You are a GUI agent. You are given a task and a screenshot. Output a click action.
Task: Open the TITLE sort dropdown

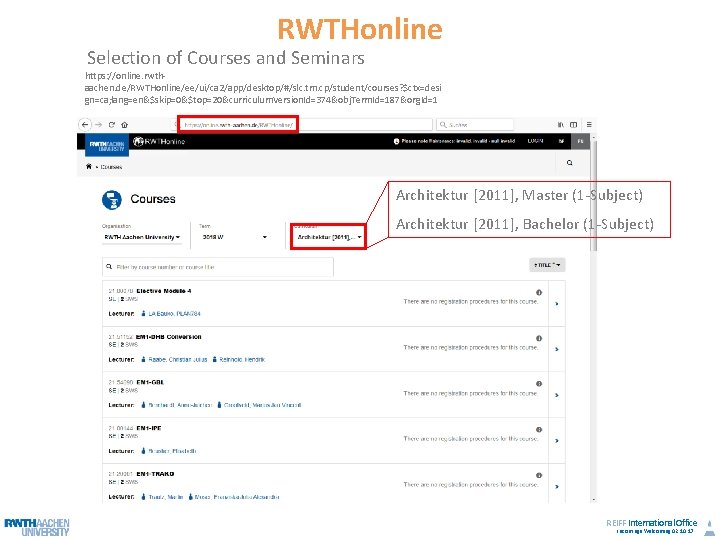coord(547,265)
